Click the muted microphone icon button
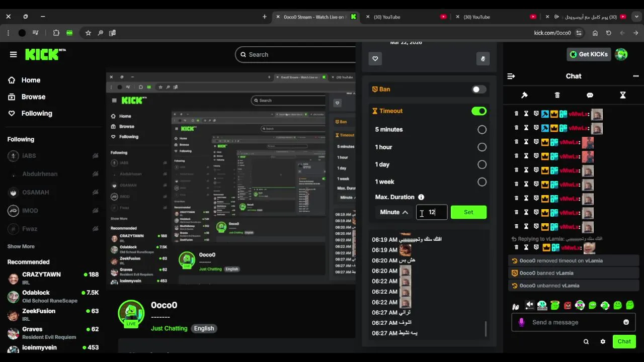 pyautogui.click(x=483, y=59)
